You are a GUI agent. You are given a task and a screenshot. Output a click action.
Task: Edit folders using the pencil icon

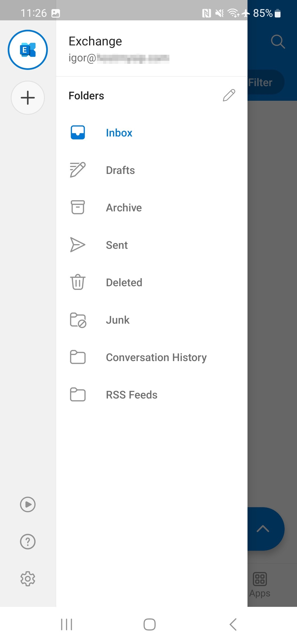[229, 95]
